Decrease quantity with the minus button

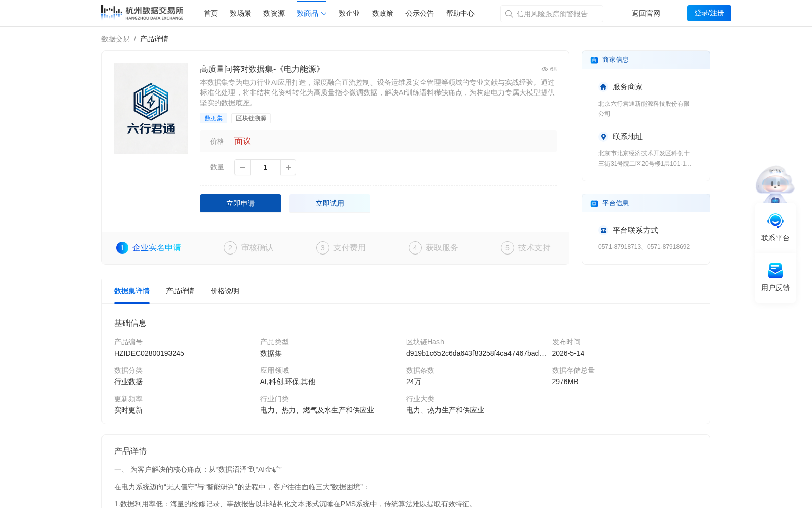tap(243, 167)
